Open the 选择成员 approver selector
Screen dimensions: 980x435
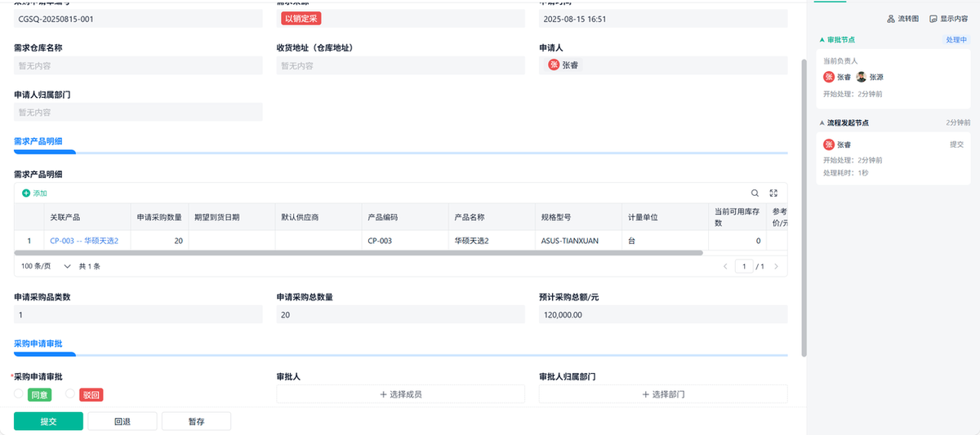[x=400, y=394]
